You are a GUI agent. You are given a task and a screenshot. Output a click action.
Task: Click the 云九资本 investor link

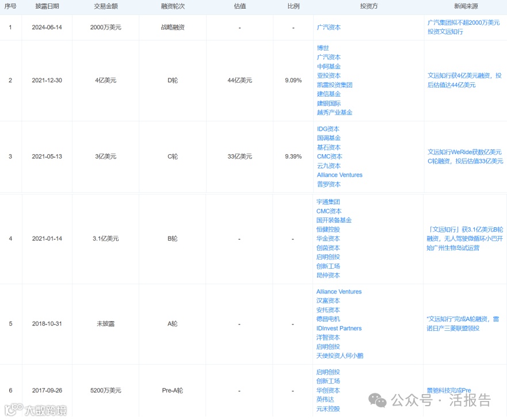point(329,166)
